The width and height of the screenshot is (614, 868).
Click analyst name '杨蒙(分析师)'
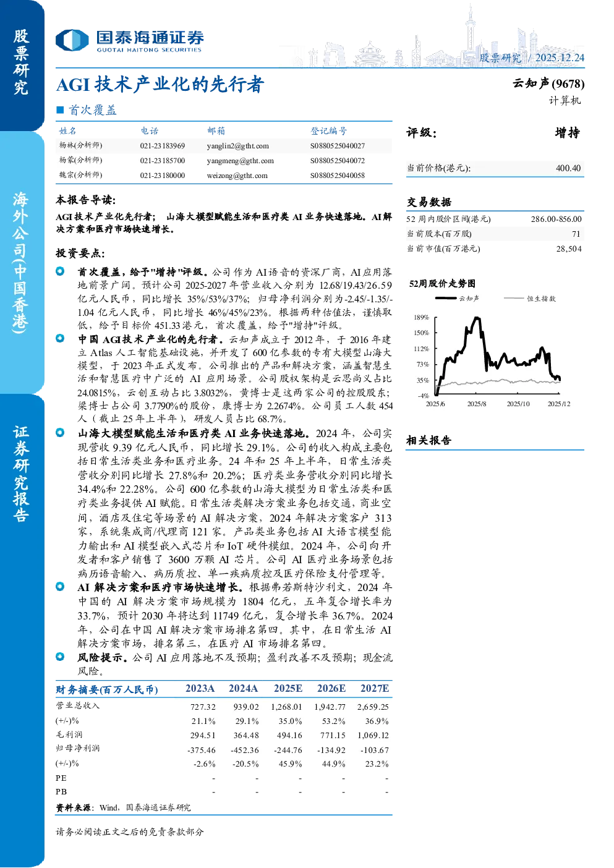(80, 160)
